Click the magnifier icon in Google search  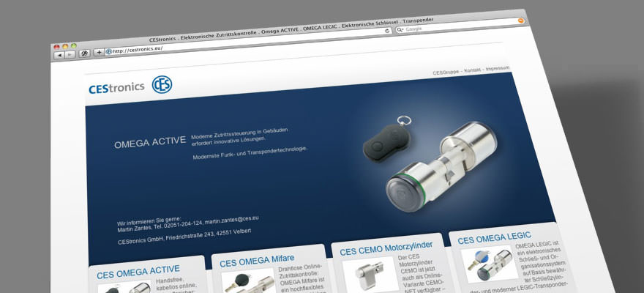coord(400,30)
